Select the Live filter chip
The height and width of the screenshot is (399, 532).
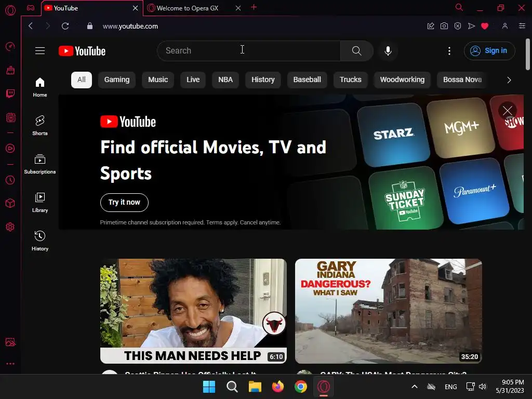point(193,79)
